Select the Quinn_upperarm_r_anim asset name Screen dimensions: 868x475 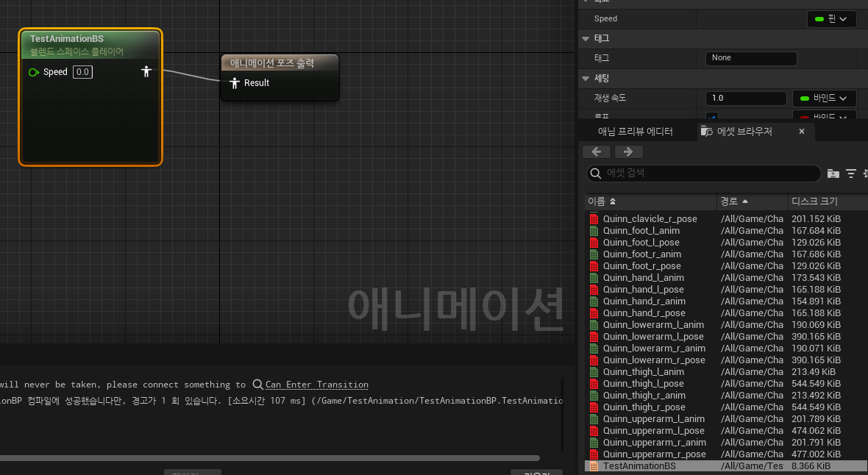(x=655, y=443)
